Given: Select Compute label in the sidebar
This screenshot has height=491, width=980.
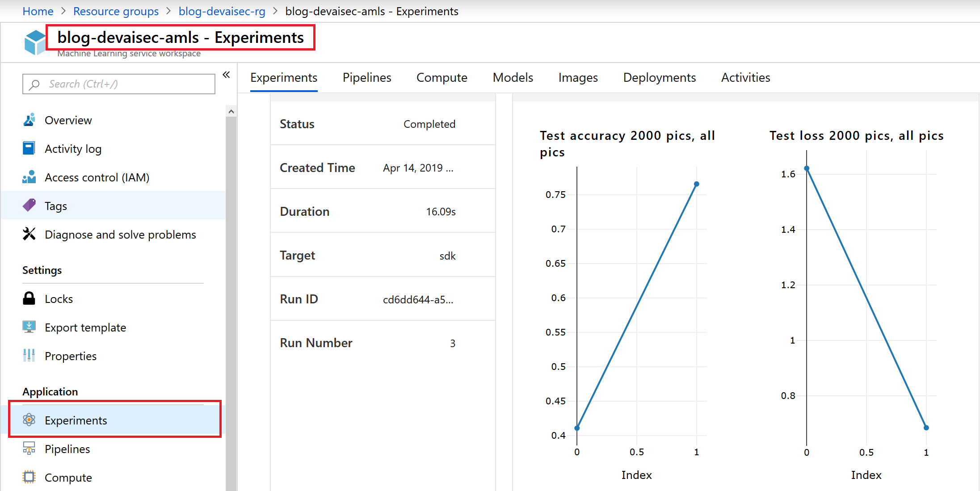Looking at the screenshot, I should [68, 478].
